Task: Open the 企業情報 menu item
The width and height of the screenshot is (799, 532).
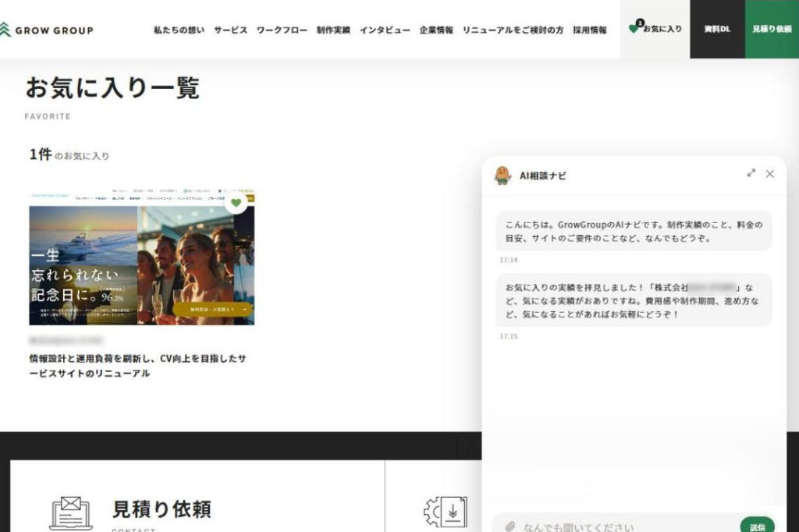Action: (436, 30)
